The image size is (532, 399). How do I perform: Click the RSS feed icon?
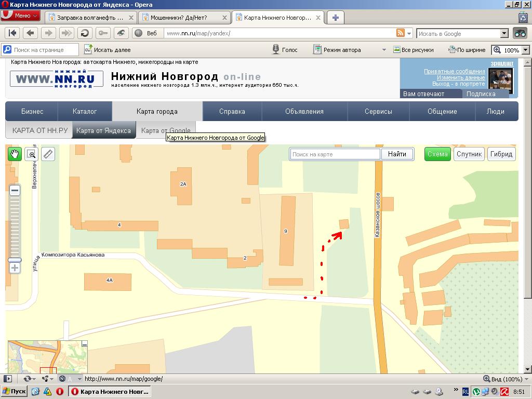coord(401,33)
